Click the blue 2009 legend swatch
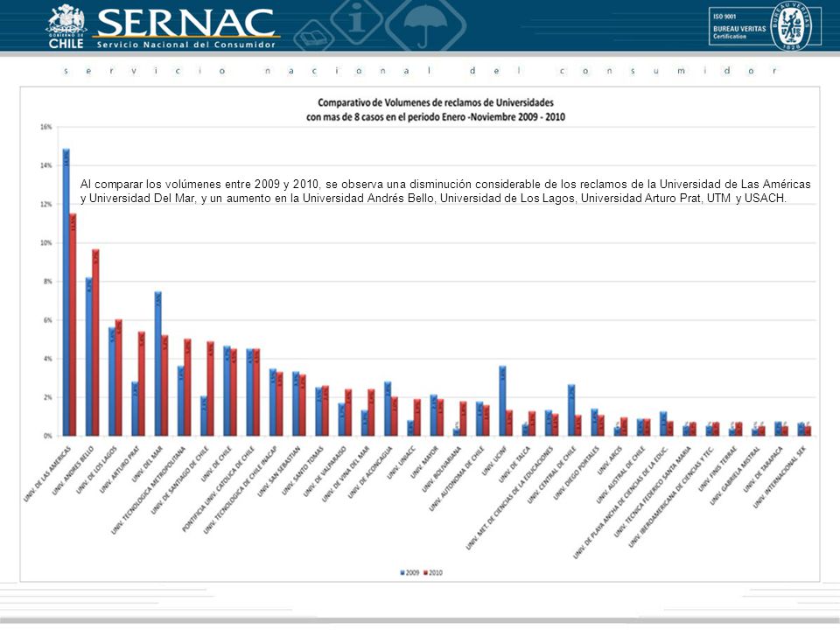The width and height of the screenshot is (840, 630). pyautogui.click(x=402, y=572)
